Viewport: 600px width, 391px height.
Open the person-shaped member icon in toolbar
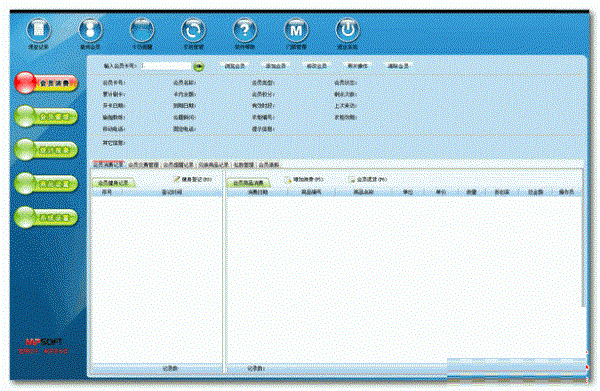pyautogui.click(x=90, y=30)
